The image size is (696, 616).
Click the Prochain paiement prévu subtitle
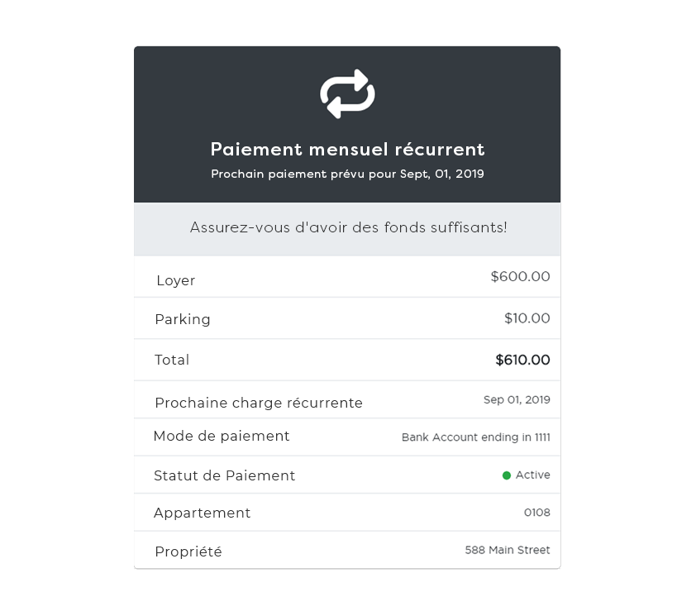[x=347, y=174]
